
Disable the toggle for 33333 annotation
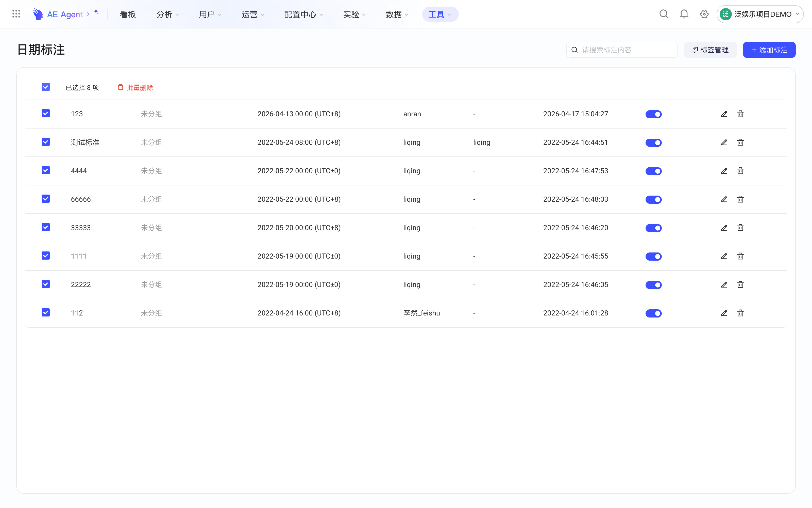(653, 228)
